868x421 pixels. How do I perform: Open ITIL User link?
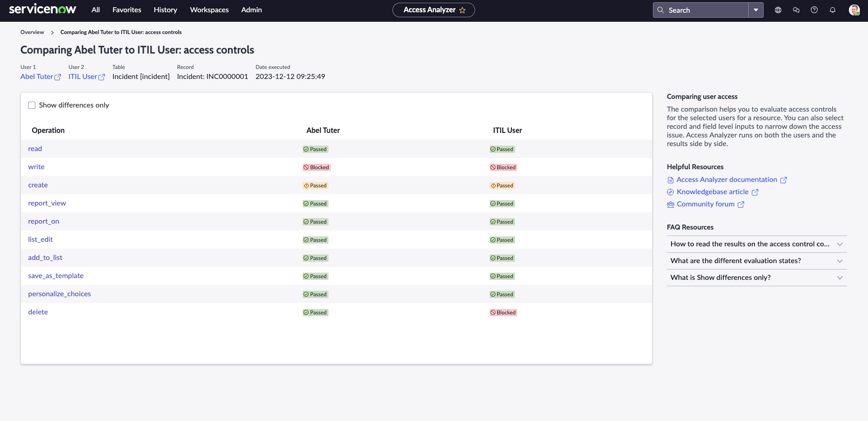tap(83, 77)
